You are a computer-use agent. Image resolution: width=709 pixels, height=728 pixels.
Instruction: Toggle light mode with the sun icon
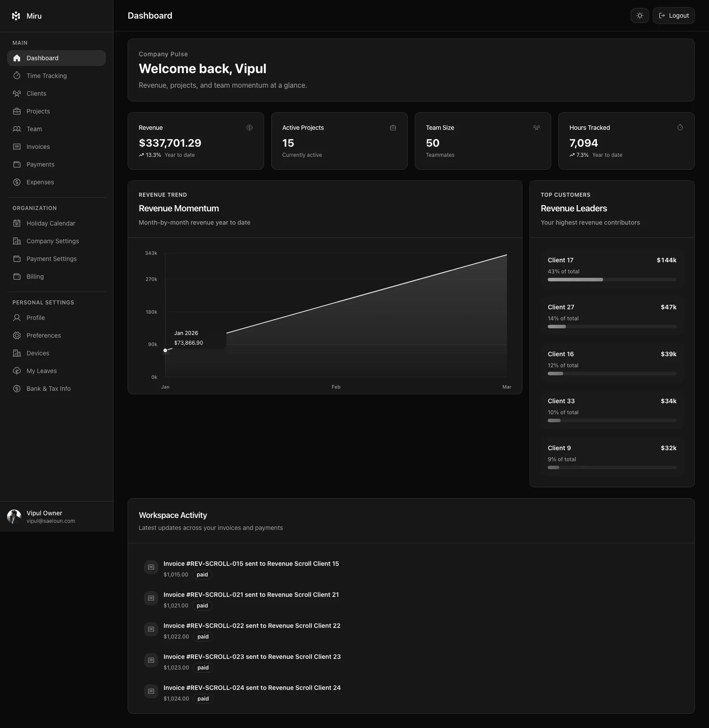coord(639,16)
